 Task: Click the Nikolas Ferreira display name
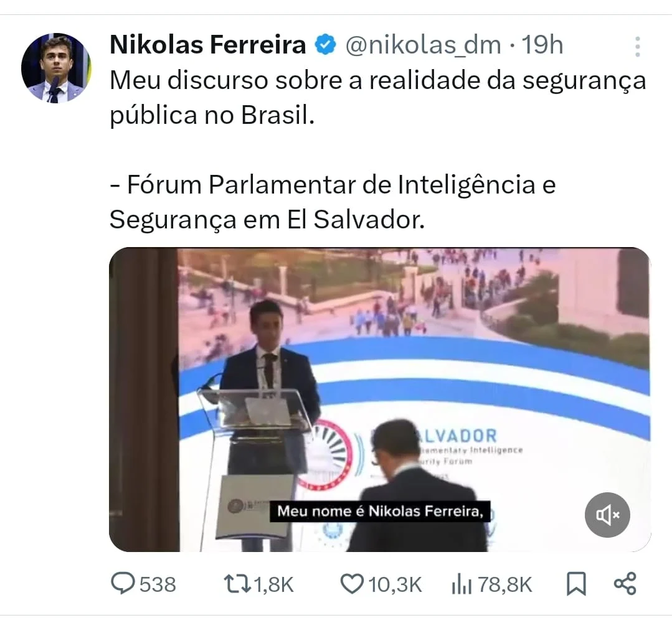pyautogui.click(x=208, y=45)
